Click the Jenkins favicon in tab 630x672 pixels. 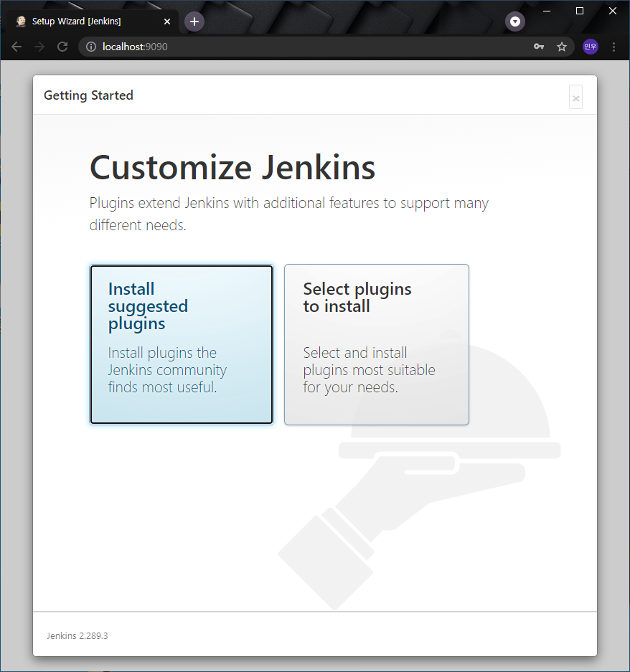click(x=21, y=22)
